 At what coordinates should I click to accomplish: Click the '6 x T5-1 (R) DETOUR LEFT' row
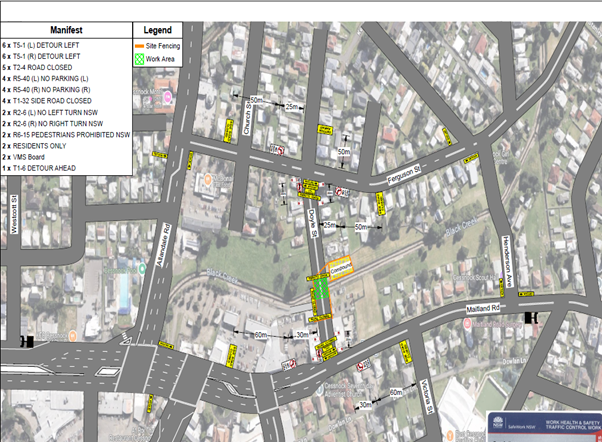[66, 56]
